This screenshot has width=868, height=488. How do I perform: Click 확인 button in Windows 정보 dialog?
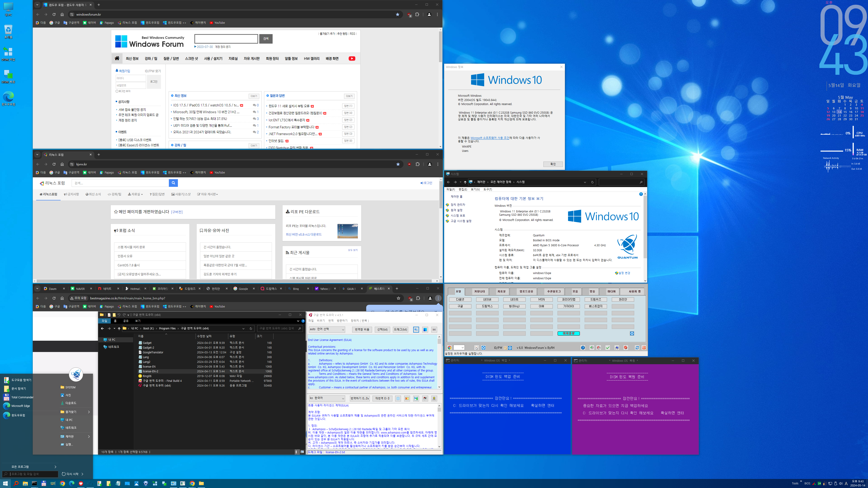(553, 164)
